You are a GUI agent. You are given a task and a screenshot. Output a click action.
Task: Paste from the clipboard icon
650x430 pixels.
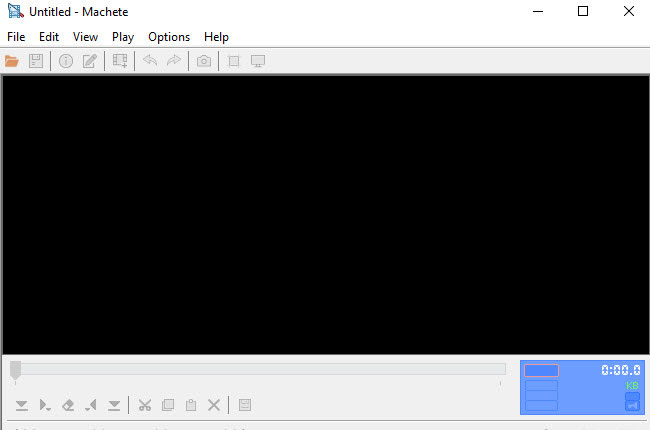[x=191, y=405]
